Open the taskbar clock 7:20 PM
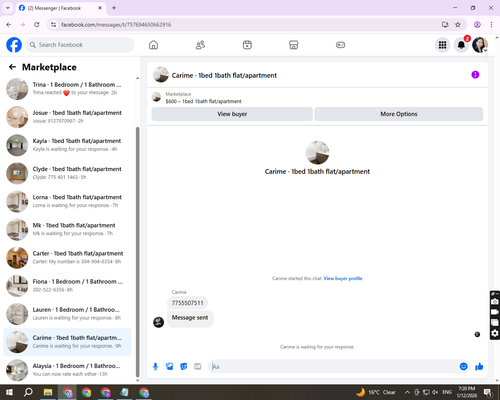500x400 pixels. click(467, 392)
